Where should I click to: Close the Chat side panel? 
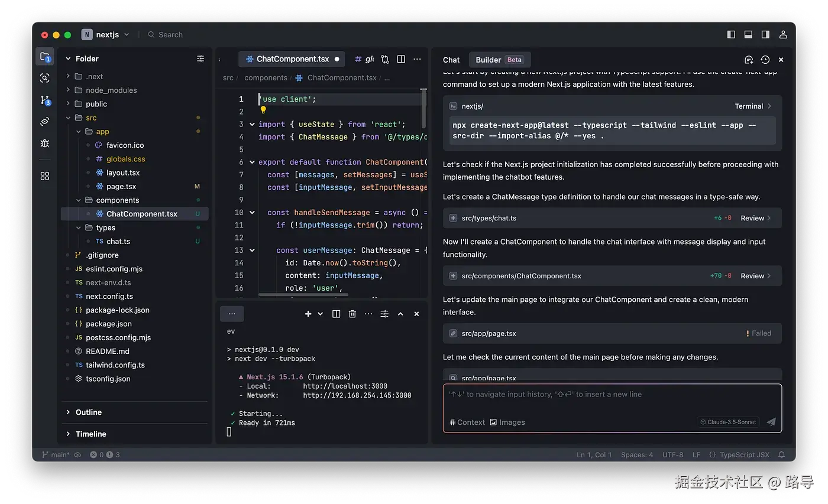tap(781, 60)
